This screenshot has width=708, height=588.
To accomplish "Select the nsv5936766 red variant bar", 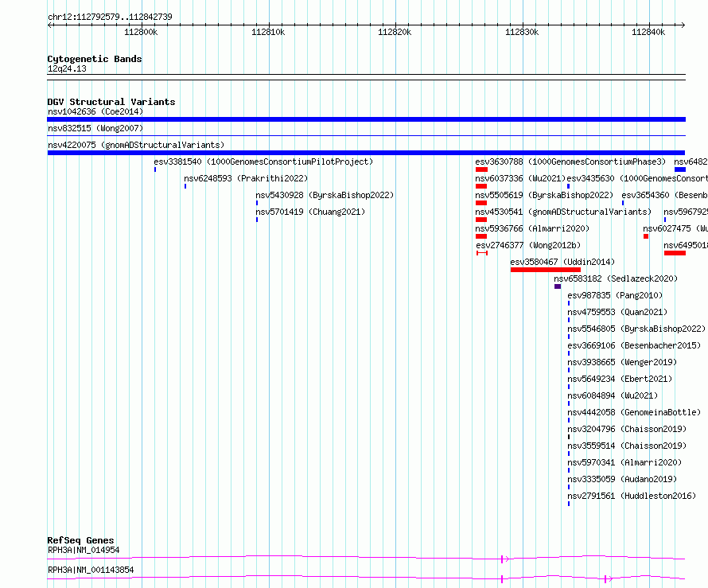I will 480,236.
